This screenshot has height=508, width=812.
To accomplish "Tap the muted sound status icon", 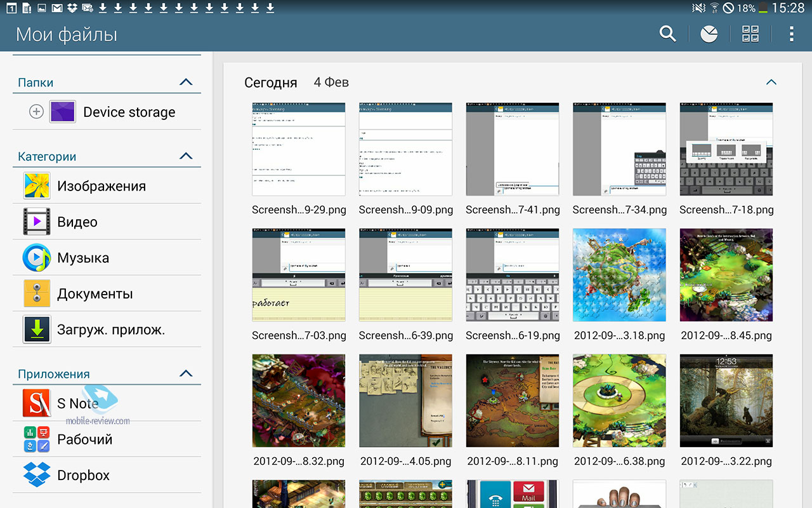I will click(698, 8).
